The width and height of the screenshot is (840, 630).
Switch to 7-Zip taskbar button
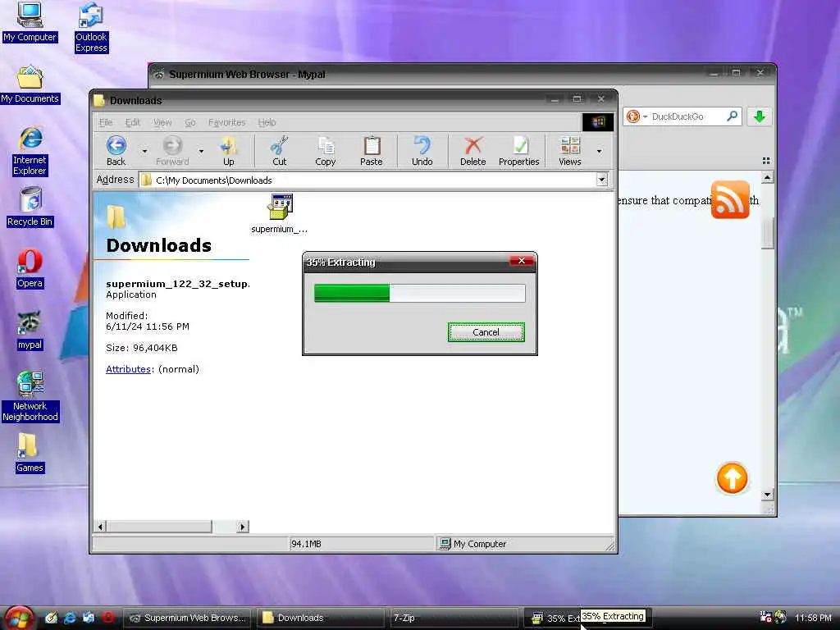click(453, 618)
